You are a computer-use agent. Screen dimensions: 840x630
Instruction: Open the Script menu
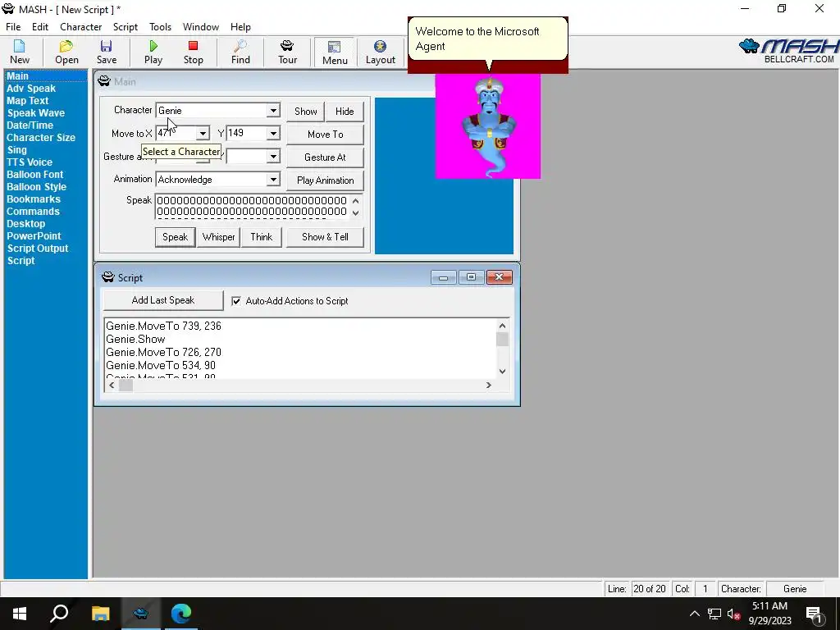tap(126, 27)
